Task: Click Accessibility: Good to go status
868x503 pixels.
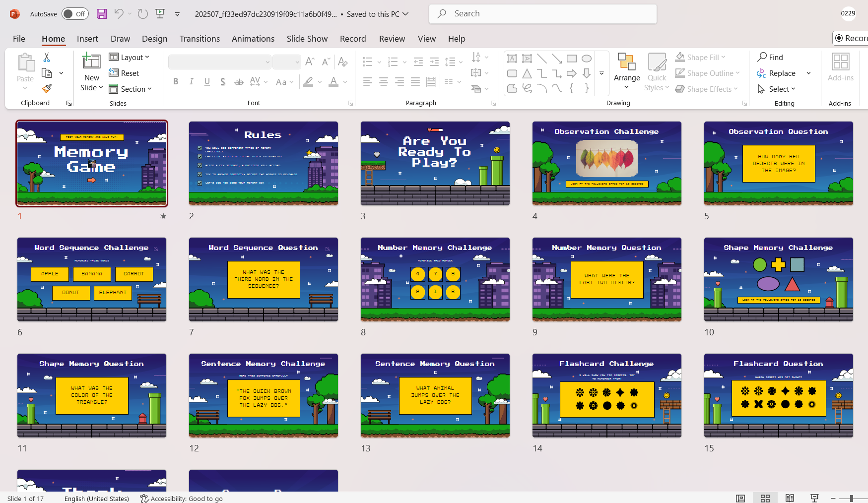Action: point(181,499)
